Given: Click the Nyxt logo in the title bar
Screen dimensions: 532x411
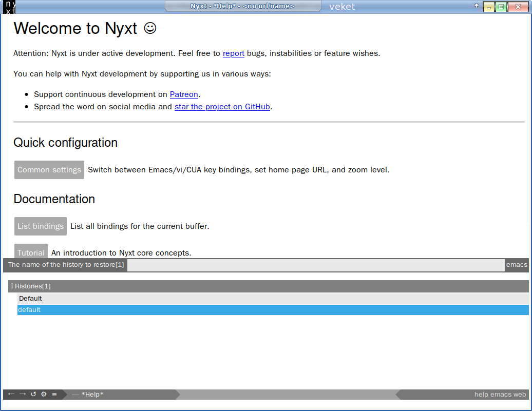Looking at the screenshot, I should click(x=9, y=7).
